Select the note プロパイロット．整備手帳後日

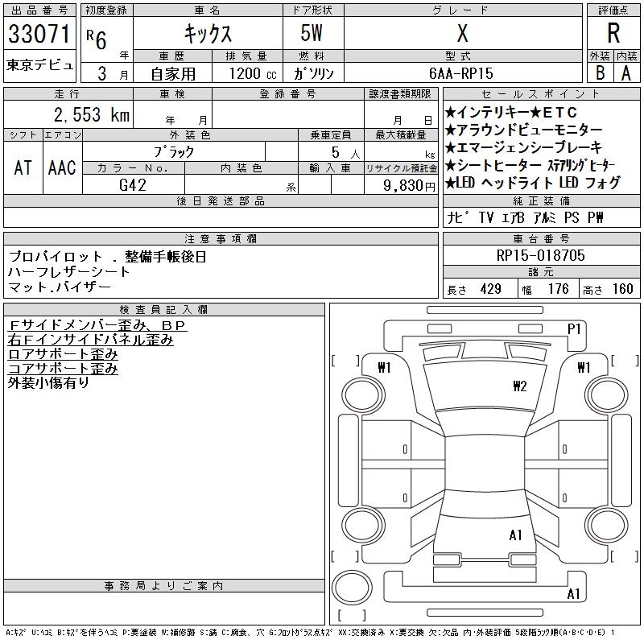click(107, 256)
